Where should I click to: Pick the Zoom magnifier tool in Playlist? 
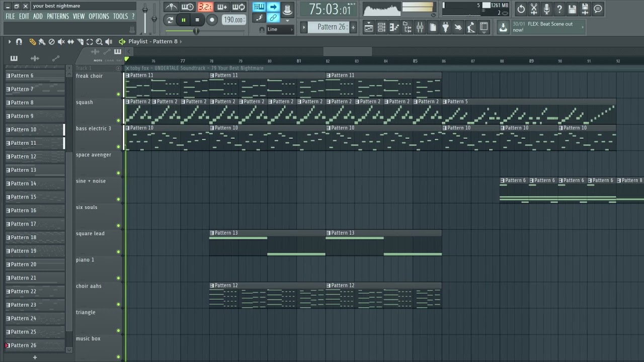(x=99, y=42)
